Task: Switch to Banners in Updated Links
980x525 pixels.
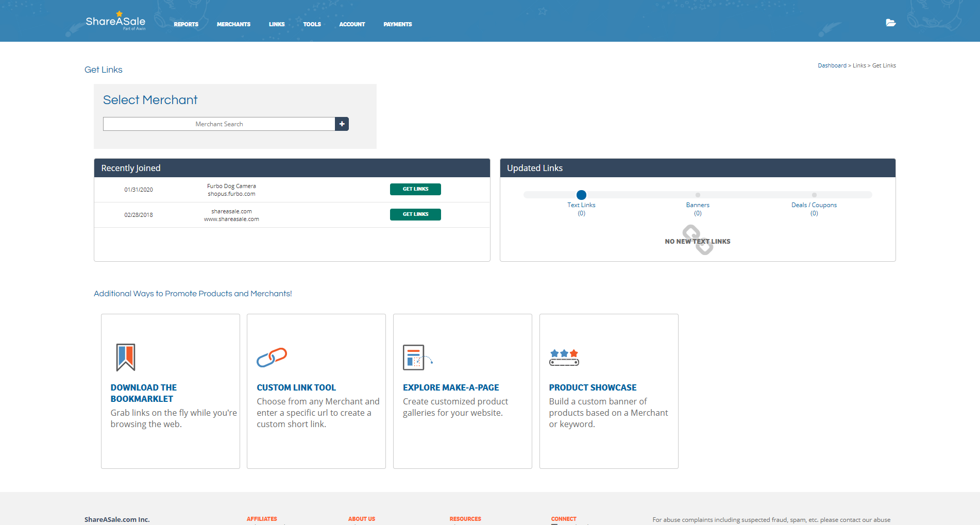Action: pyautogui.click(x=698, y=195)
